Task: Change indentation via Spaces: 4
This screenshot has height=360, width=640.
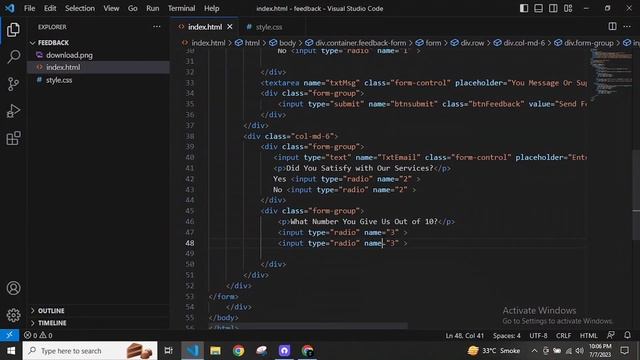Action: [x=507, y=336]
